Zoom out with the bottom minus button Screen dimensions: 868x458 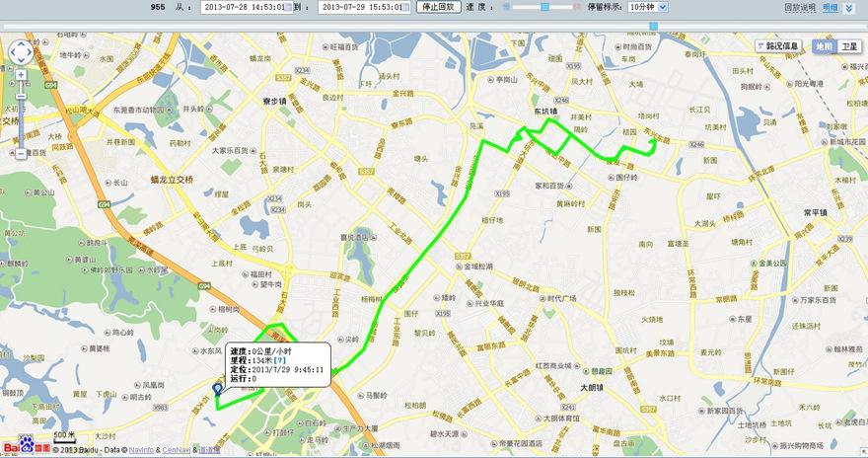click(21, 154)
